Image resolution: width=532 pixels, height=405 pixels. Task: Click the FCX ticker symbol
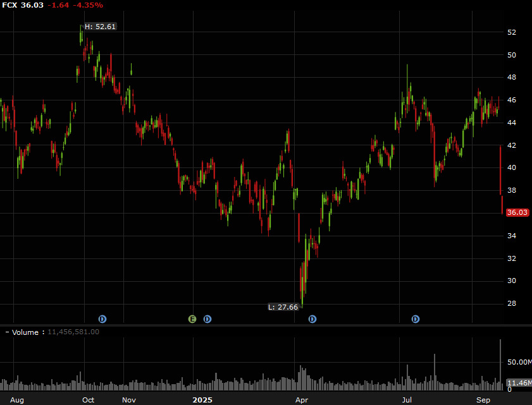[x=9, y=5]
